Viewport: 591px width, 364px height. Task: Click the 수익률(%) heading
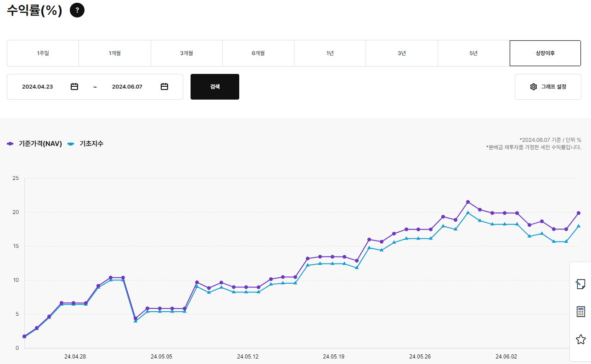[34, 10]
